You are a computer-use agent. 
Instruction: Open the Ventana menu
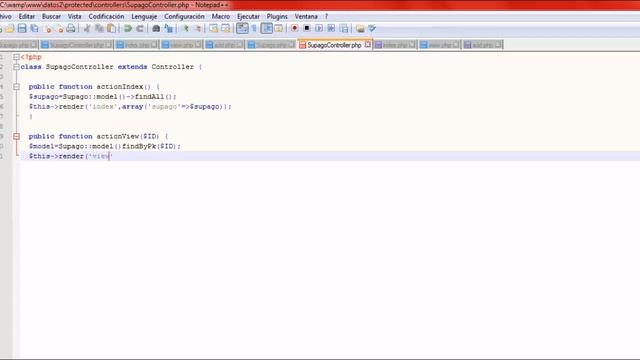tap(306, 16)
